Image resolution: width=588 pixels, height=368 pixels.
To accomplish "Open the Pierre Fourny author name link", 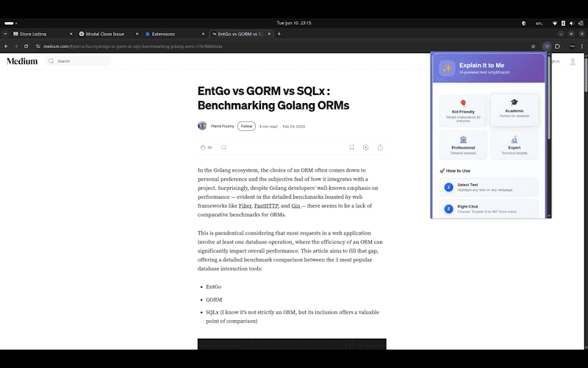I will pos(223,126).
